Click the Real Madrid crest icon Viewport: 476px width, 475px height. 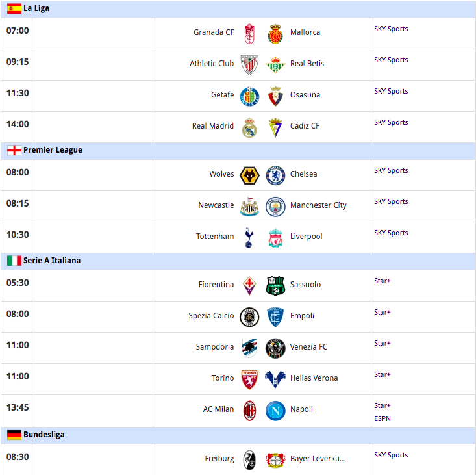tap(249, 127)
